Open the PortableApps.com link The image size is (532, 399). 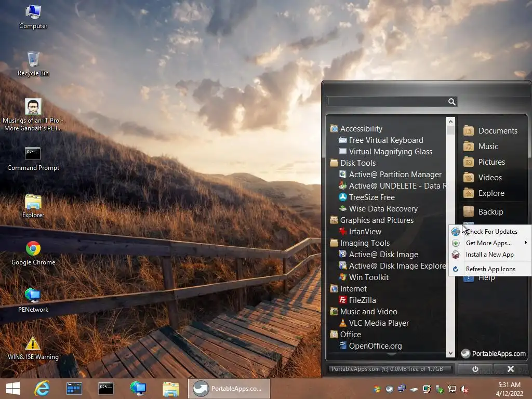494,354
